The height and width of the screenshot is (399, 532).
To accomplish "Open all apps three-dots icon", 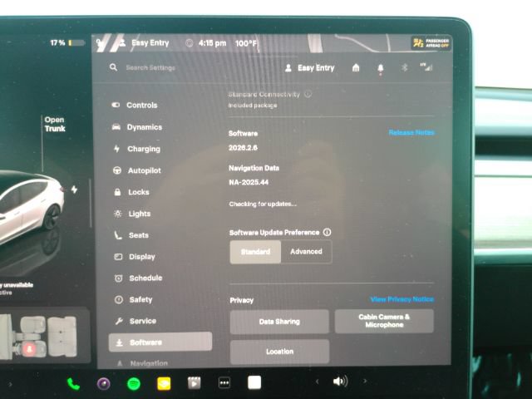I will click(224, 383).
